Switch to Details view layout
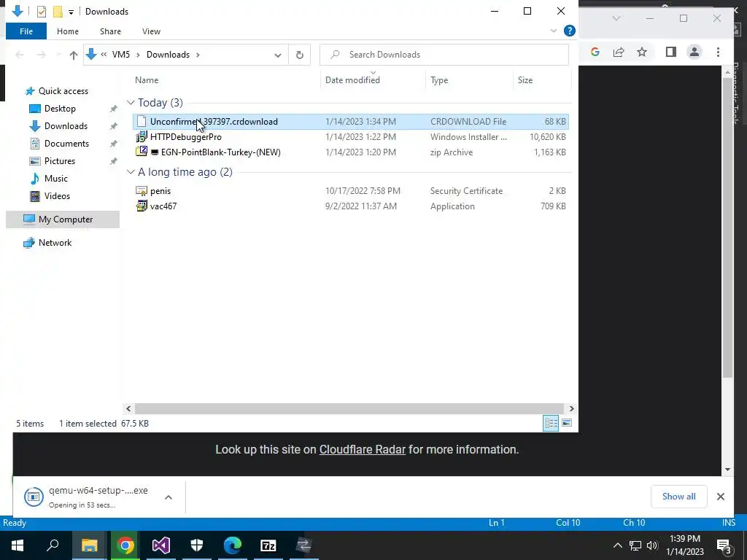Screen dimensions: 747x560 551,423
